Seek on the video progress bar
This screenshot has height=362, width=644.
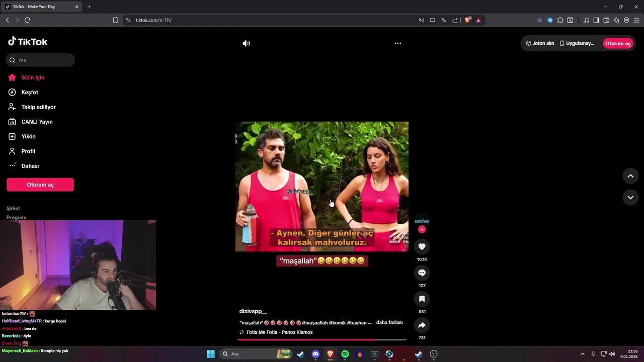coord(322,340)
